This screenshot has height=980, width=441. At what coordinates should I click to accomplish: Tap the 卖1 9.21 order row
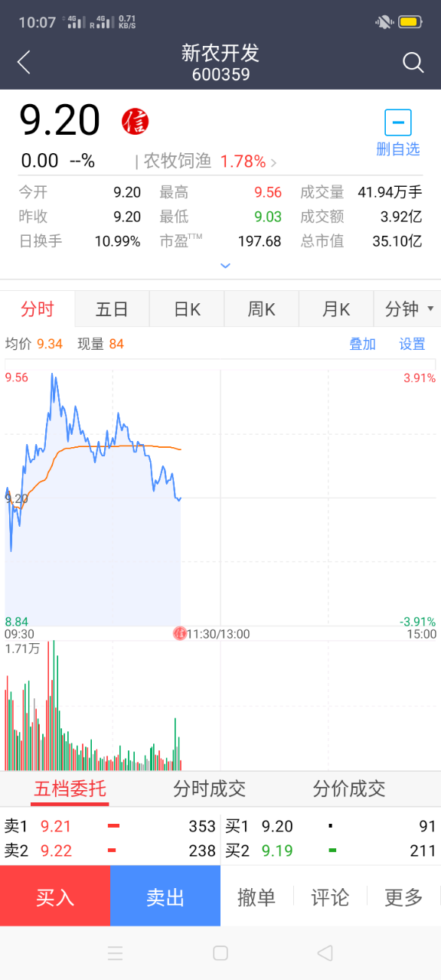[x=110, y=826]
